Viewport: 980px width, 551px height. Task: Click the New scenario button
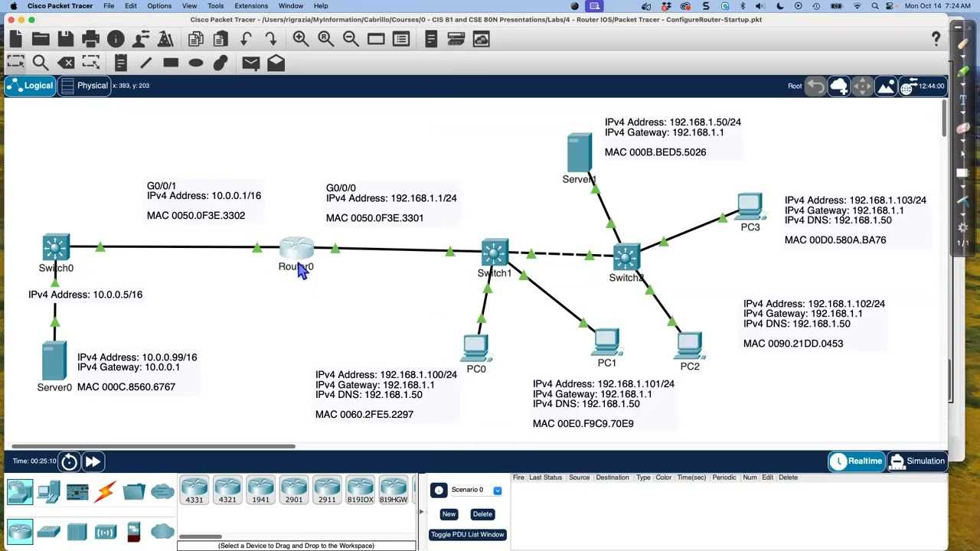tap(449, 514)
